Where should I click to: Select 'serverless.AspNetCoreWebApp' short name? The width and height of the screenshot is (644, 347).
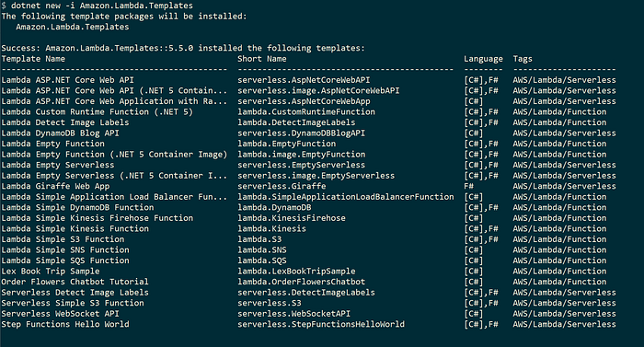(x=304, y=101)
